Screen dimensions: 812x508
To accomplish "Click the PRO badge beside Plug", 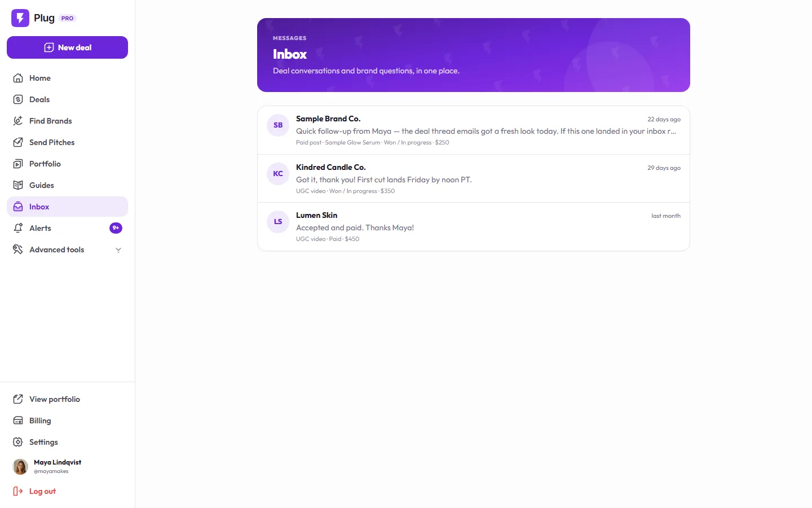I will point(68,18).
